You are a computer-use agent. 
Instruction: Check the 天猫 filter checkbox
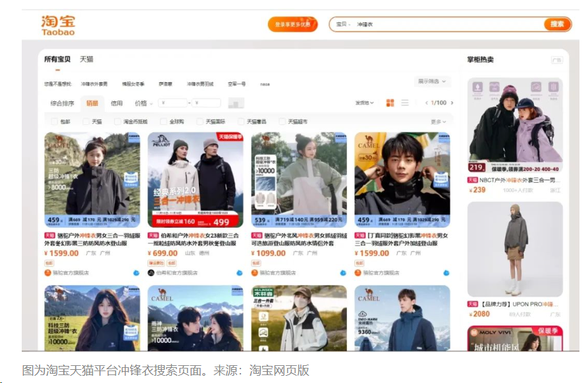pos(86,122)
